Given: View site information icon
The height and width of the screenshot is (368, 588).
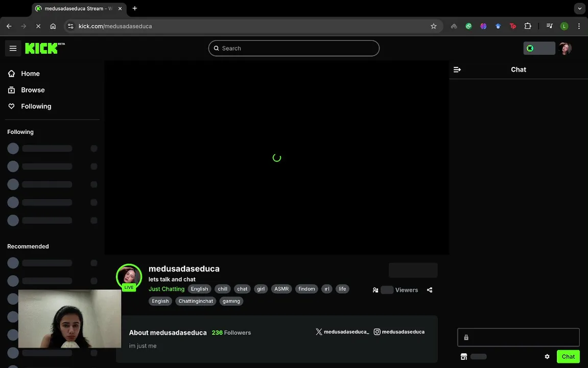Looking at the screenshot, I should (70, 26).
